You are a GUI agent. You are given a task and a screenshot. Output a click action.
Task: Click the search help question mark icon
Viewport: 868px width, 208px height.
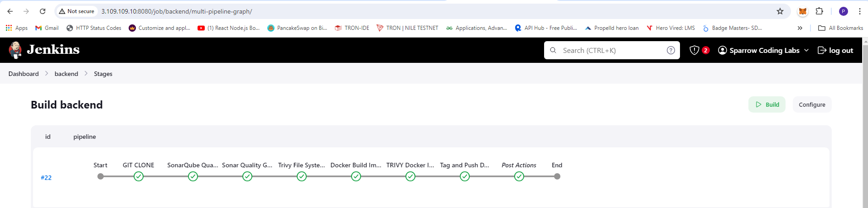(x=671, y=50)
